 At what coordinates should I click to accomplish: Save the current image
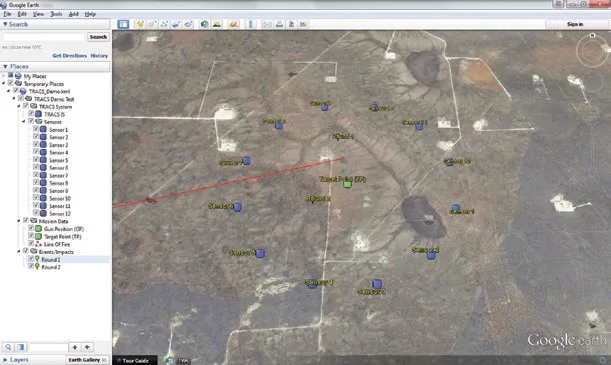tap(291, 24)
